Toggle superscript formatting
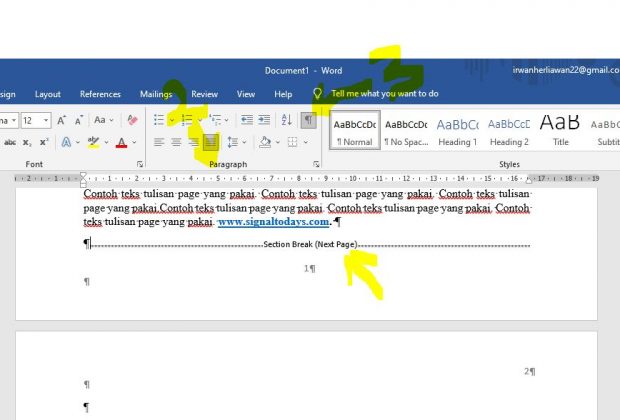This screenshot has height=420, width=620. tap(44, 142)
